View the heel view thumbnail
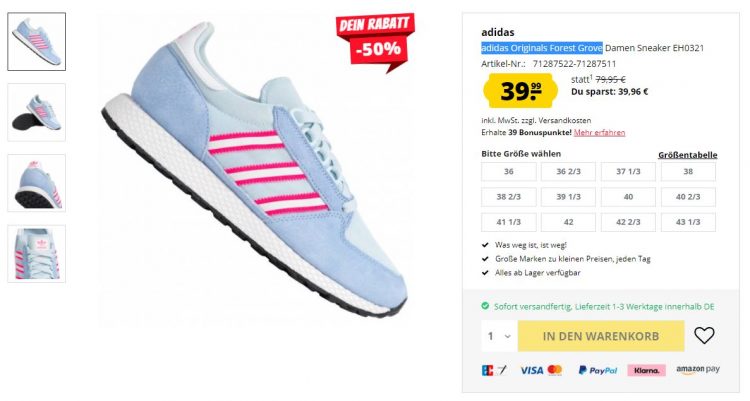This screenshot has height=401, width=750. (x=36, y=183)
